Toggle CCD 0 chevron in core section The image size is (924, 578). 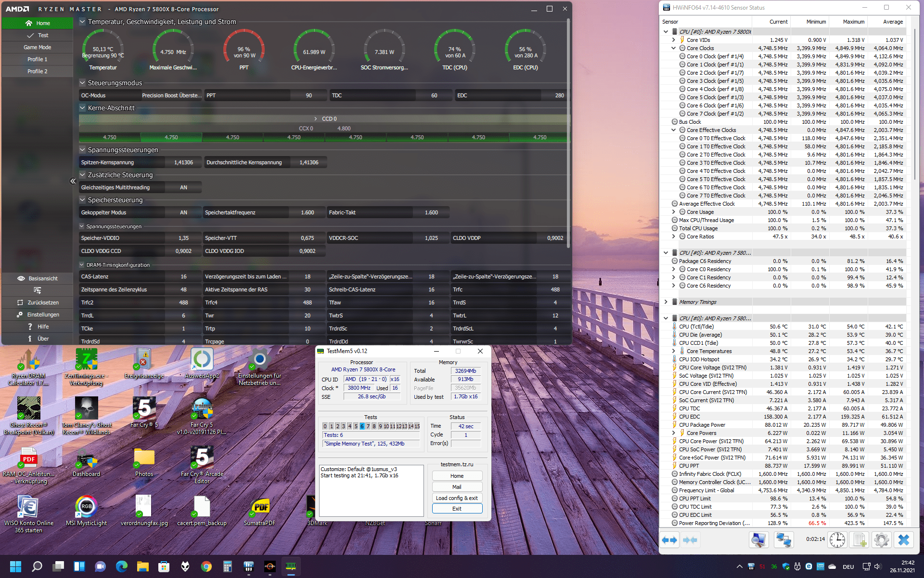click(x=316, y=119)
